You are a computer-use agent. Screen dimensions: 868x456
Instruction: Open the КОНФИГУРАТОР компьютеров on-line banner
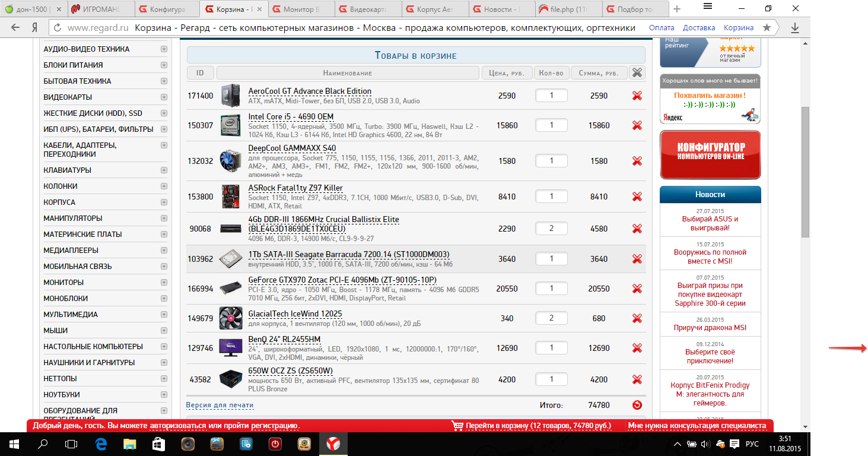710,155
